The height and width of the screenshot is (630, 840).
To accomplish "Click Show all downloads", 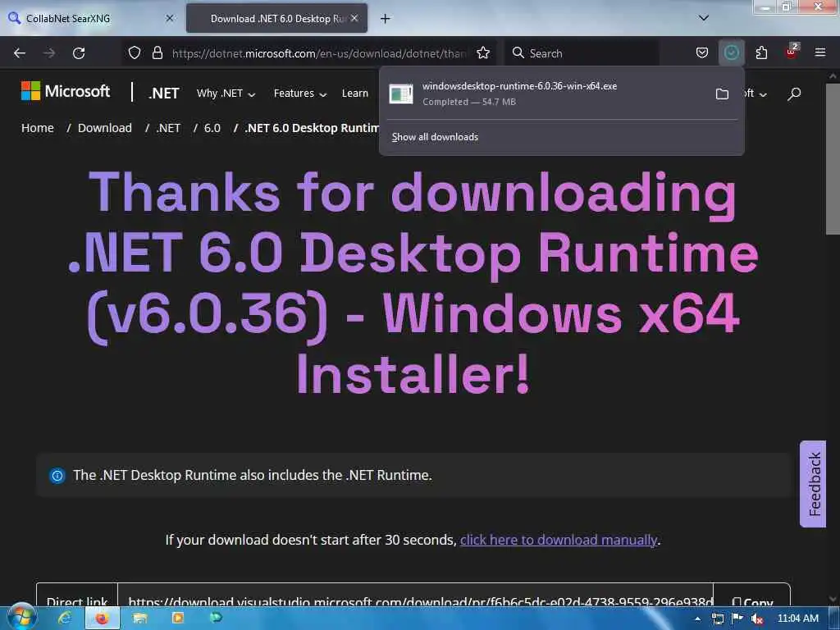I will tap(435, 137).
